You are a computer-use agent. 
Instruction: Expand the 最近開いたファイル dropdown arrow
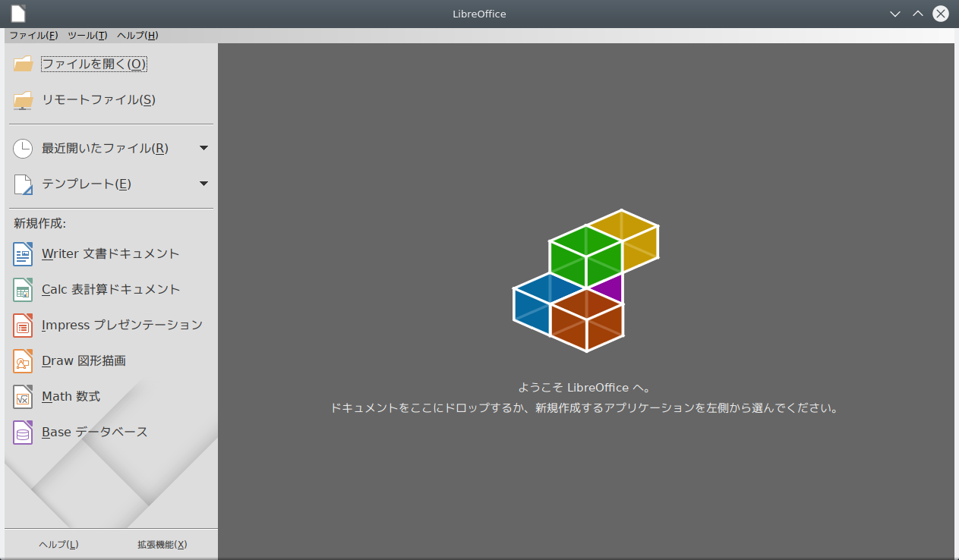203,148
